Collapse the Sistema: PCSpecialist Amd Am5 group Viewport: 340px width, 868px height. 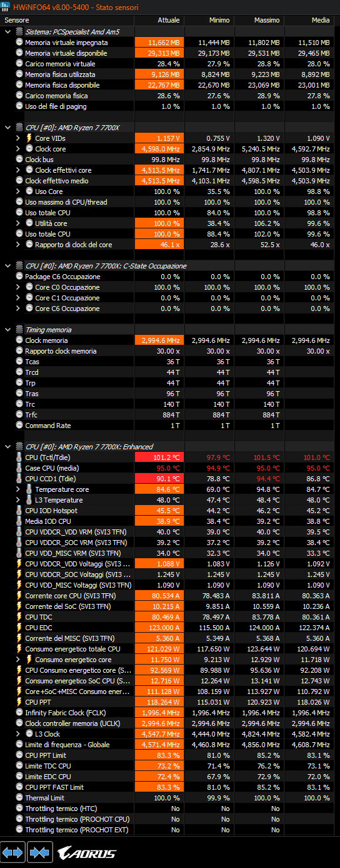[7, 31]
